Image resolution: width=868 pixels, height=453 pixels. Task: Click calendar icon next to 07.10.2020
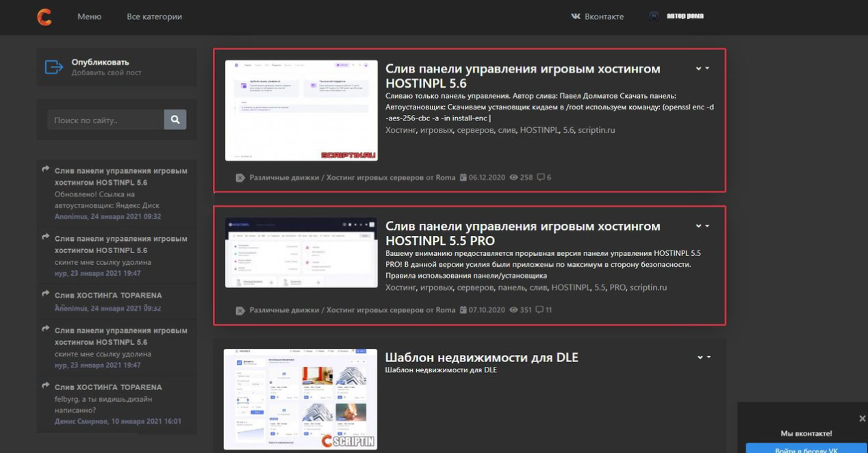463,310
